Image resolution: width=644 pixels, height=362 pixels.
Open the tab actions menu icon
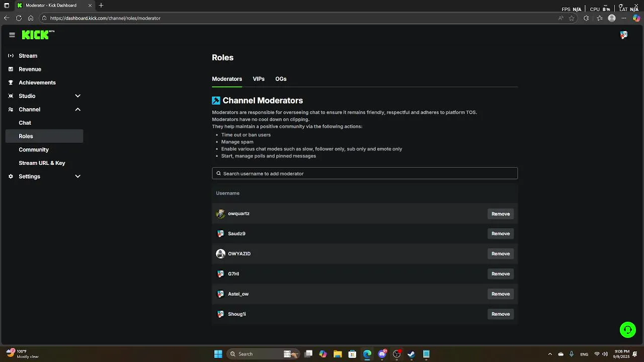(x=7, y=6)
